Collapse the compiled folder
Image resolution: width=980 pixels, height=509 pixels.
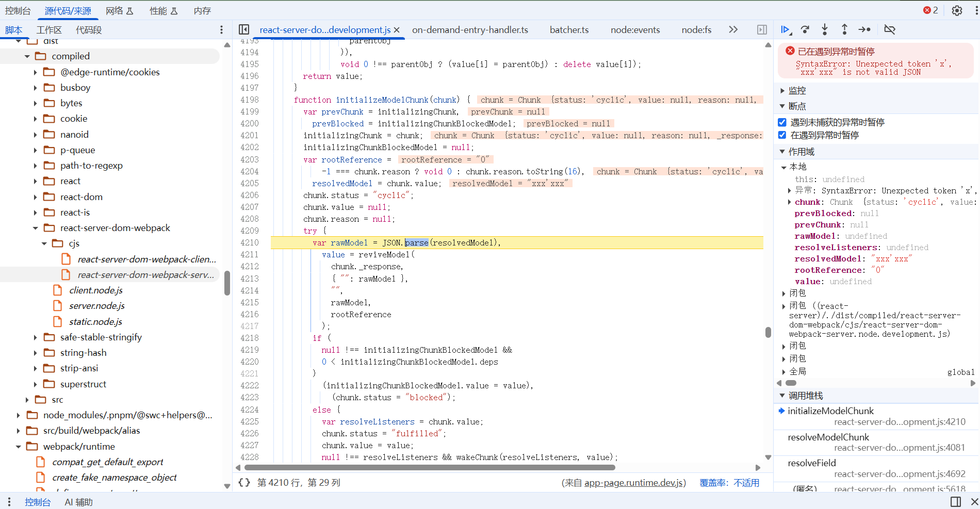tap(27, 56)
